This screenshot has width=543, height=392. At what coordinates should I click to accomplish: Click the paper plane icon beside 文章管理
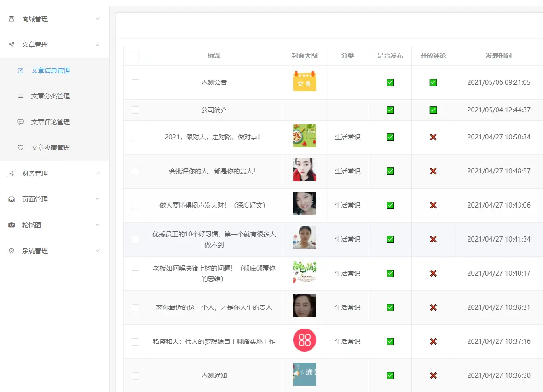click(x=12, y=45)
